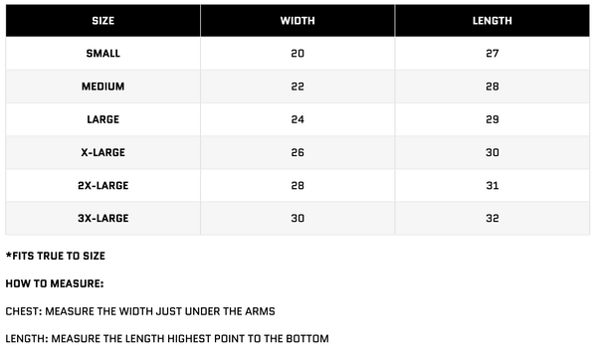Select the 2X-LARGE size row label
Viewport: 597px width, 364px height.
coord(103,185)
